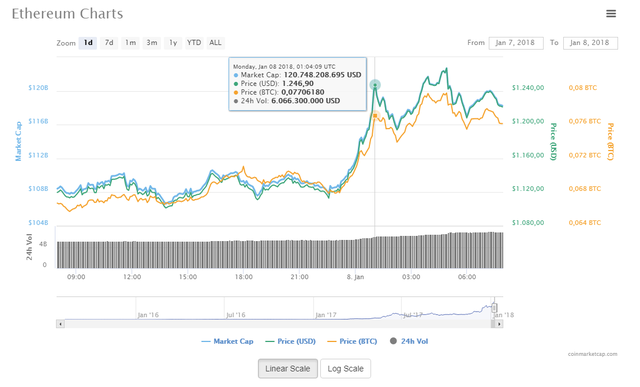Viewport: 640px width, 387px height.
Task: Click the 24h Vol axis title
Action: point(29,247)
